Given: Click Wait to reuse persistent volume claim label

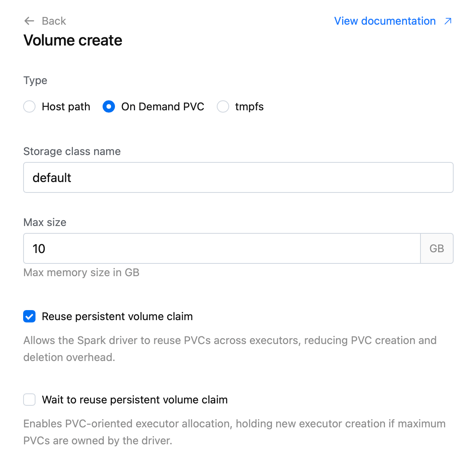Looking at the screenshot, I should (x=135, y=400).
